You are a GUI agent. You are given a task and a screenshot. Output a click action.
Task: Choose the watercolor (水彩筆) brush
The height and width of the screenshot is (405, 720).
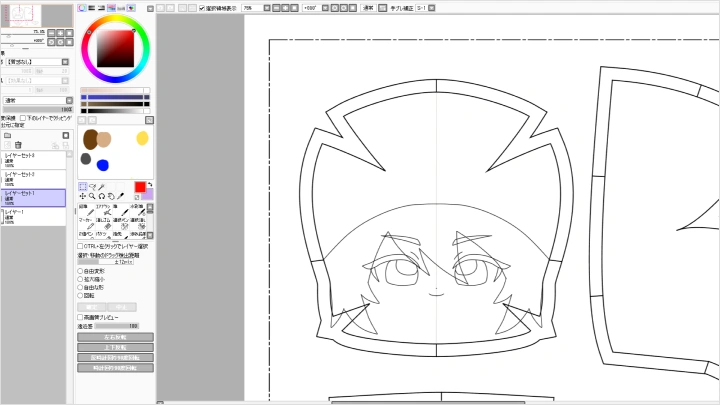(138, 210)
